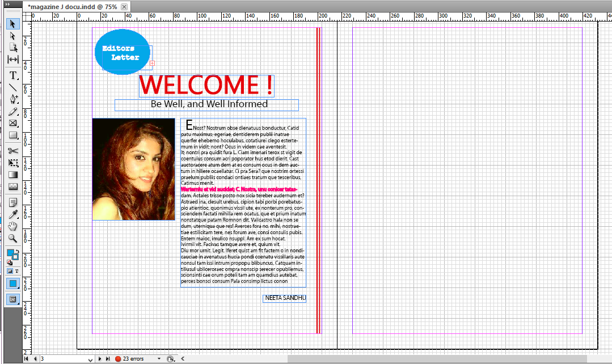Screen dimensions: 612x364
Task: Select the Free Transform tool
Action: 12,163
